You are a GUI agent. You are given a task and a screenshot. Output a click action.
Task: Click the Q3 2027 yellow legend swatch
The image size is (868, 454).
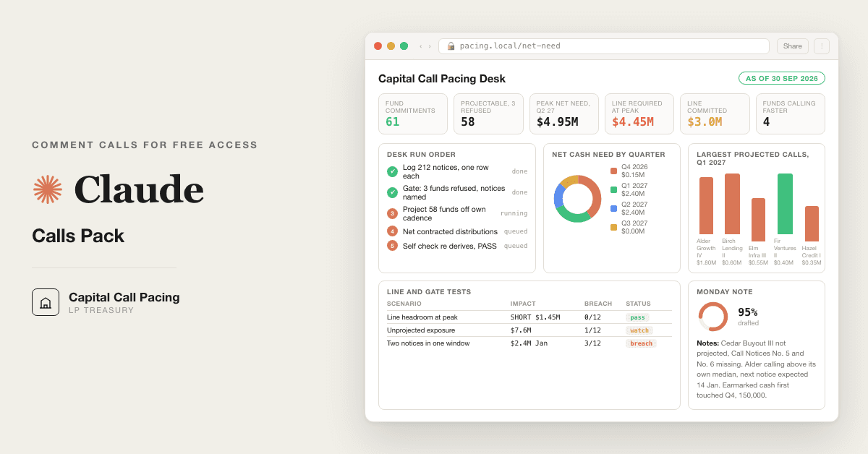coord(613,228)
